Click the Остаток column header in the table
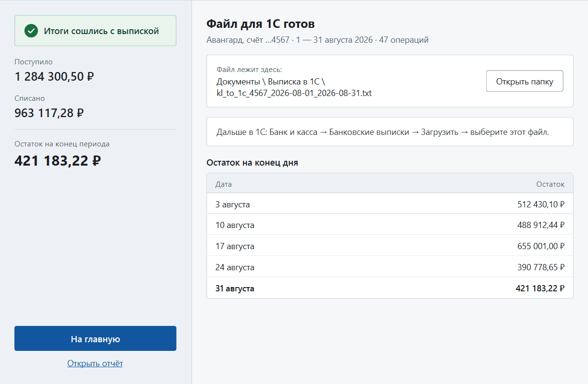The height and width of the screenshot is (384, 588). coord(551,184)
